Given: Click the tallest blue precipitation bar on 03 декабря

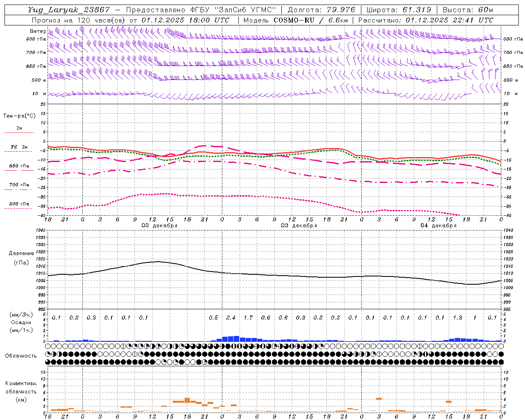Looking at the screenshot, I should pos(236,339).
